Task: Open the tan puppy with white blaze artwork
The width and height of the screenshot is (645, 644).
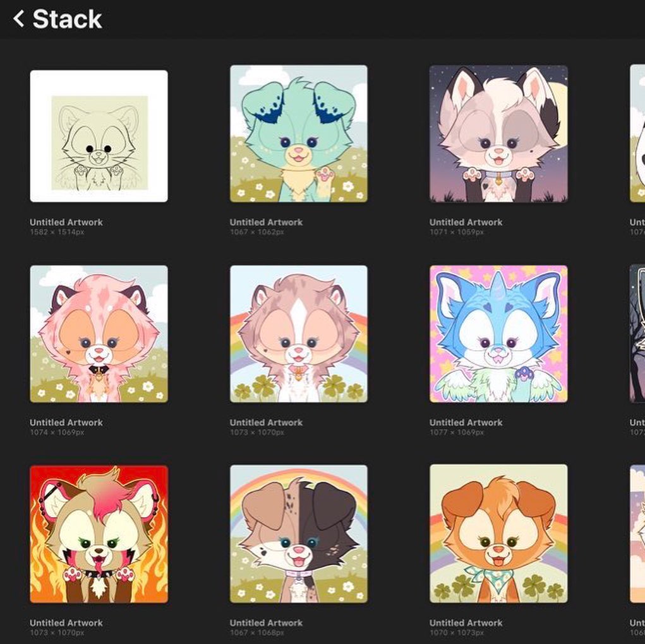Action: (x=298, y=334)
